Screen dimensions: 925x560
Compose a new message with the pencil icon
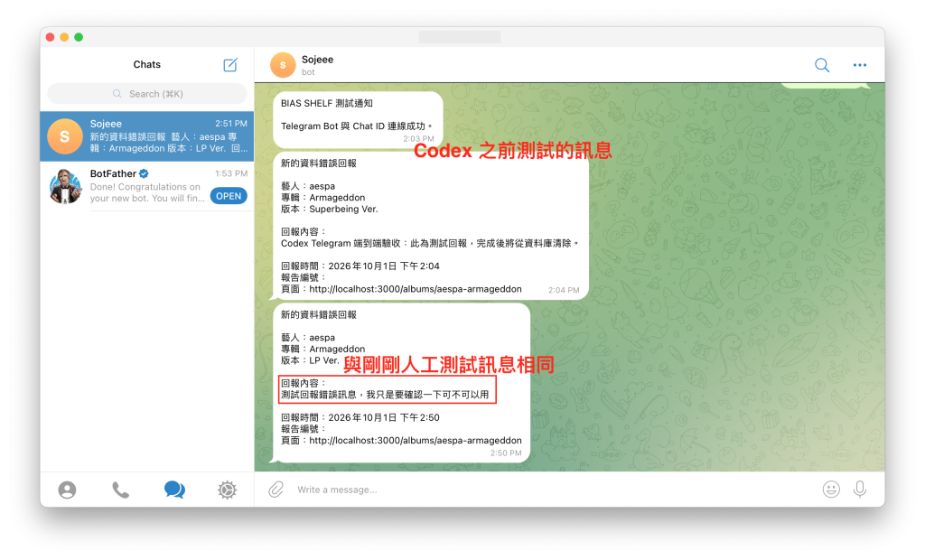point(230,65)
